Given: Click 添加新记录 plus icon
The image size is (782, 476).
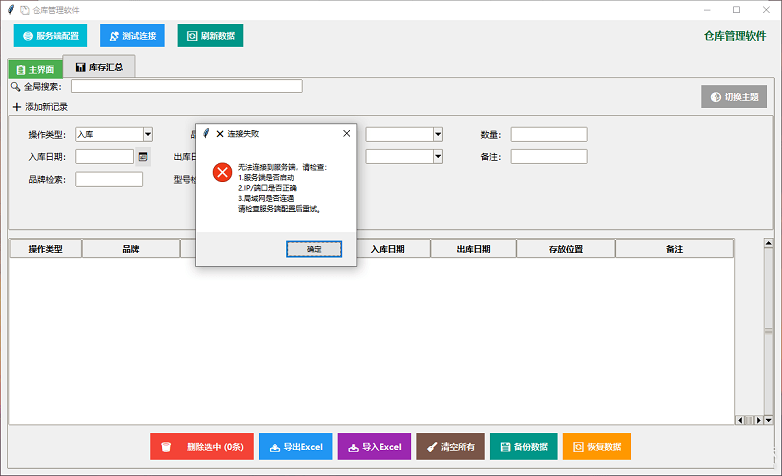Looking at the screenshot, I should click(x=17, y=107).
